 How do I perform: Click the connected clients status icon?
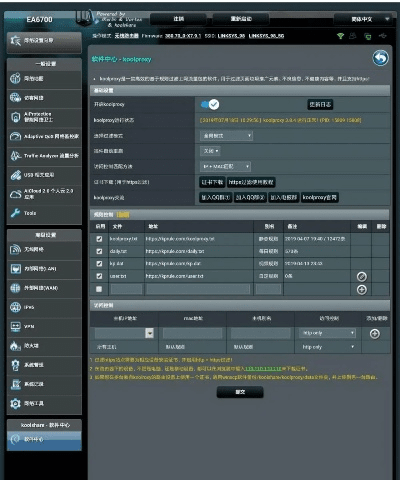point(353,36)
